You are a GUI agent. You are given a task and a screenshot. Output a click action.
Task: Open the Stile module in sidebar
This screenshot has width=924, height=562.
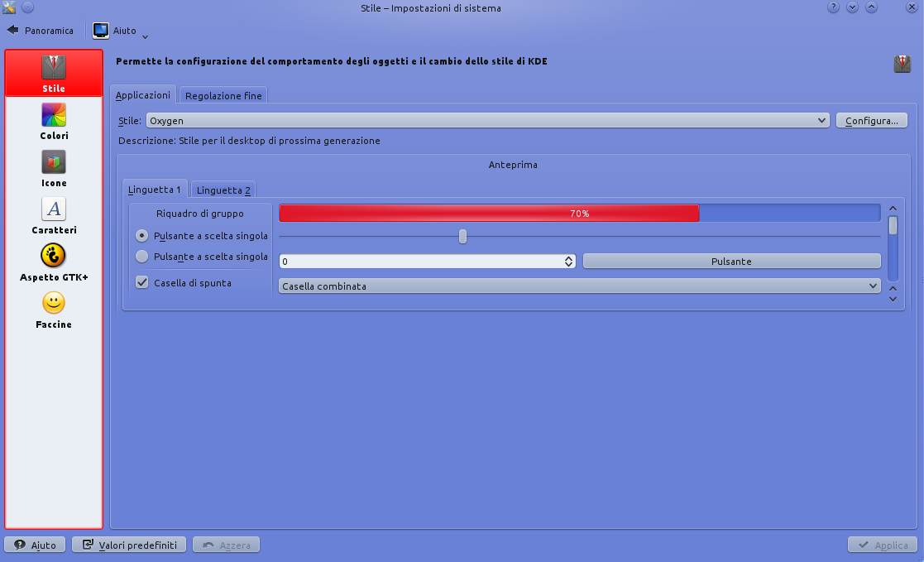click(54, 73)
